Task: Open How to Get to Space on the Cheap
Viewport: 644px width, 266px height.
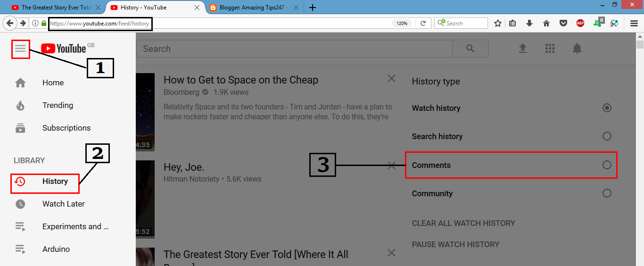Action: point(241,80)
